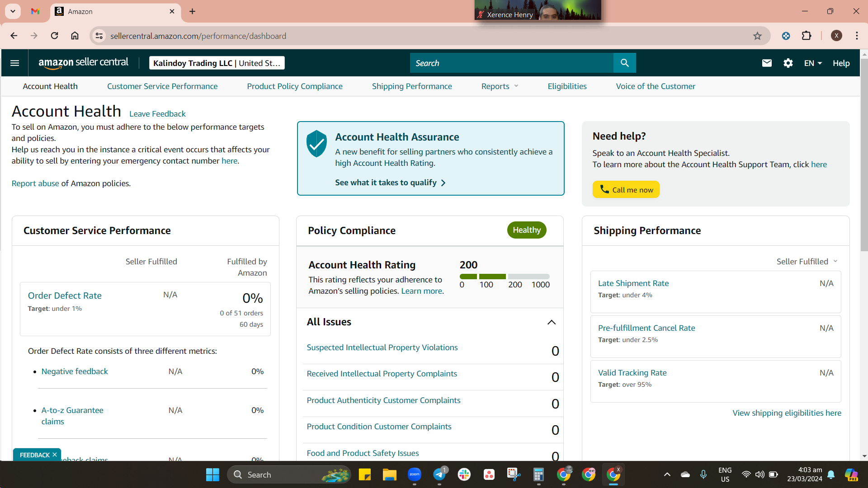This screenshot has width=868, height=488.
Task: Open the buyer messages mail icon
Action: click(767, 63)
